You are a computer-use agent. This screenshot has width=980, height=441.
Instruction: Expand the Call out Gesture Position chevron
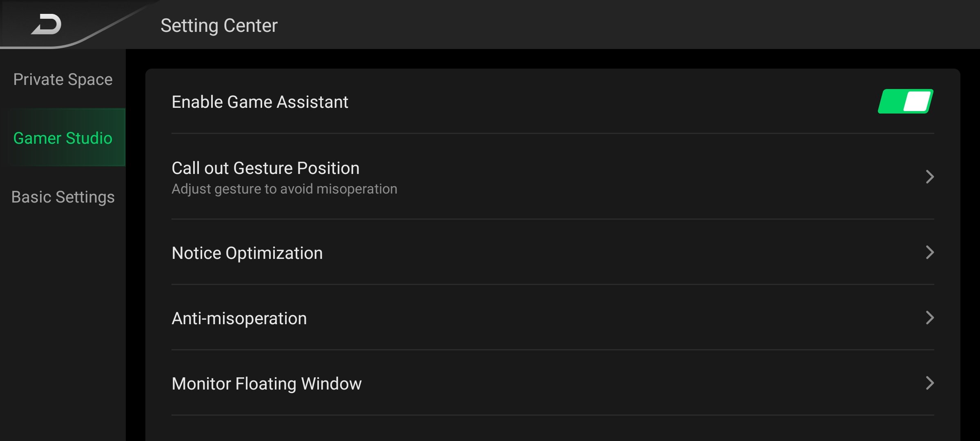coord(929,177)
